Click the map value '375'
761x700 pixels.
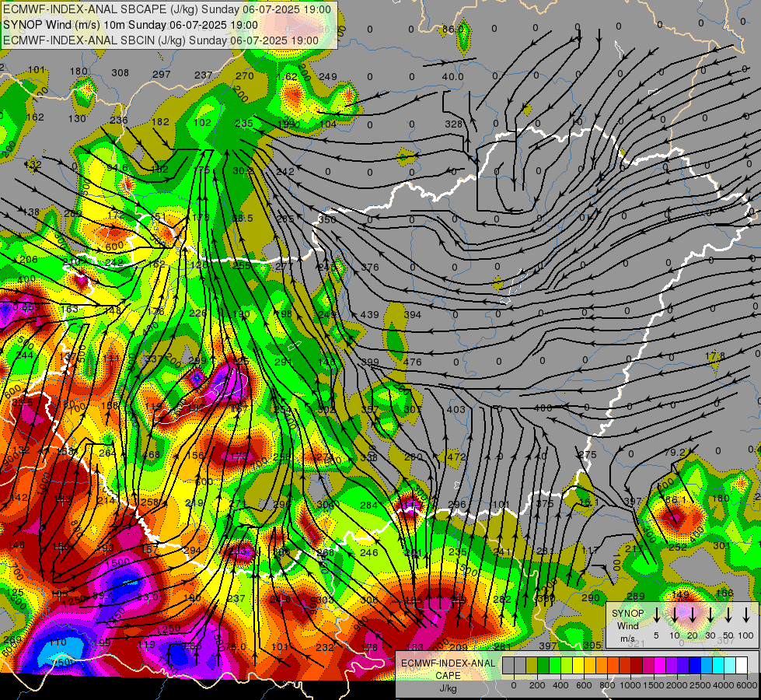click(x=545, y=504)
